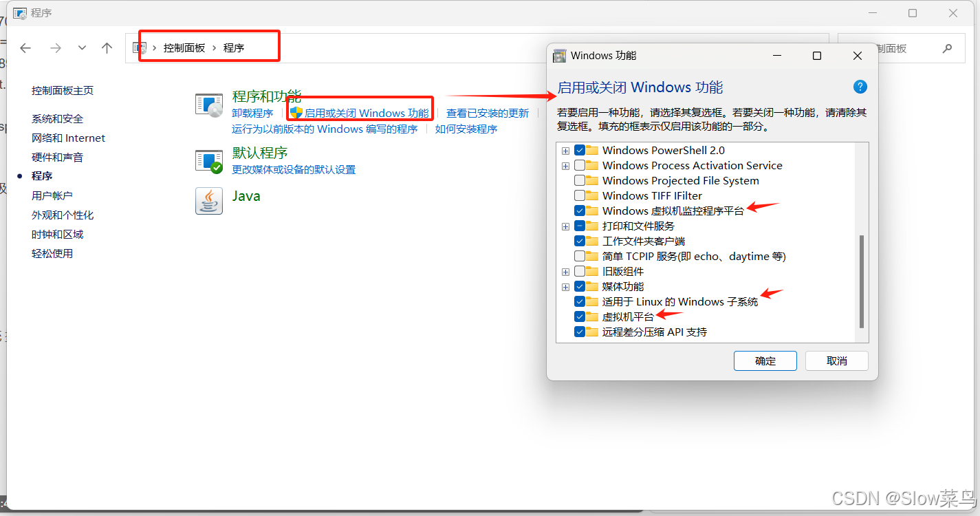The height and width of the screenshot is (516, 980).
Task: Open the Java heading link
Action: [246, 196]
